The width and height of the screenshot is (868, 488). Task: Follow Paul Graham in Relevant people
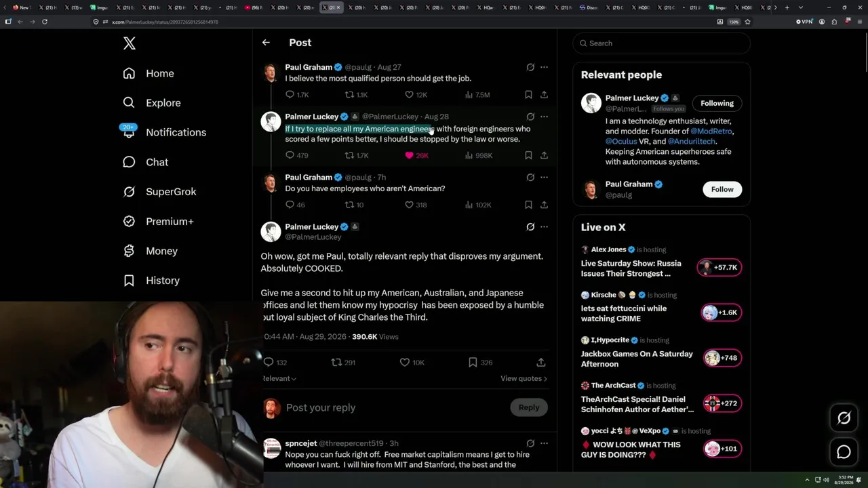click(x=722, y=189)
